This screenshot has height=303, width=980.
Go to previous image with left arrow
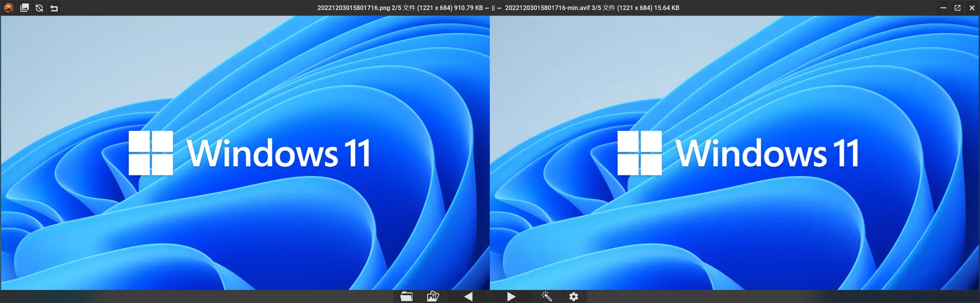point(468,296)
